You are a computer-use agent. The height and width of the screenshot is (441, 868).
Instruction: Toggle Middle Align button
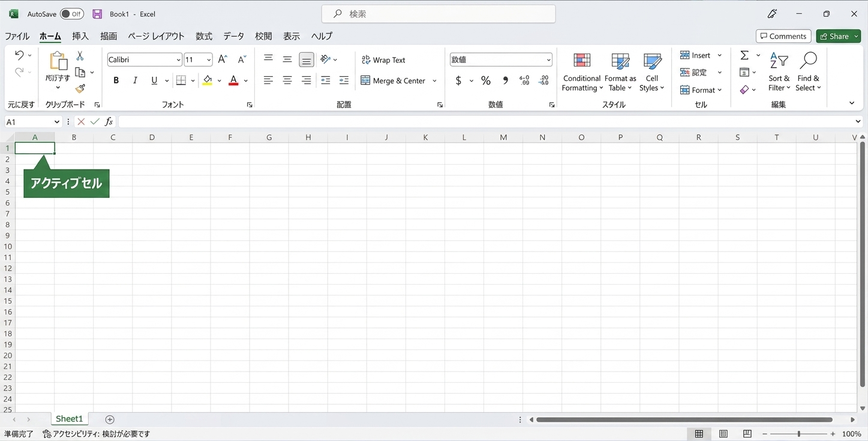287,59
